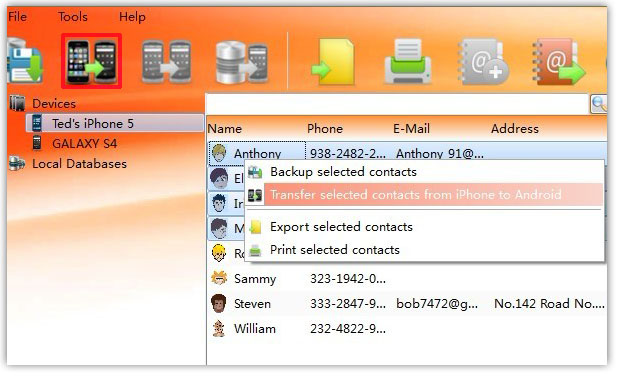617x377 pixels.
Task: Click the yellow export file icon
Action: tap(333, 61)
